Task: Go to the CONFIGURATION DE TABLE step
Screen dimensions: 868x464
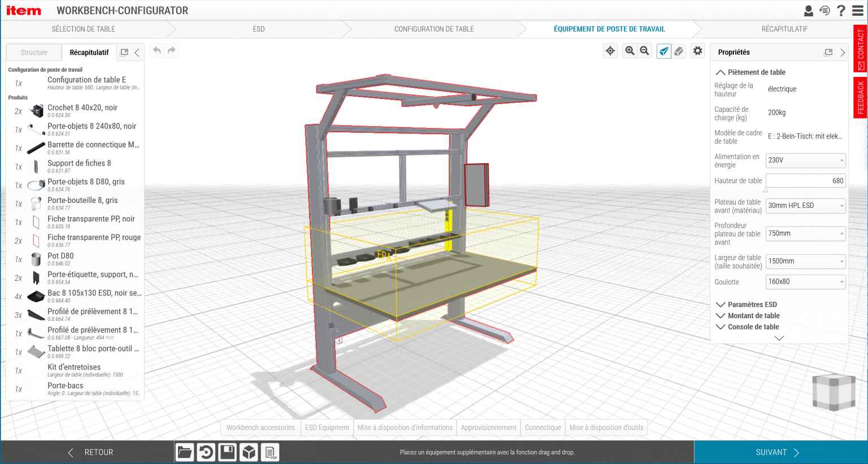Action: pos(434,29)
